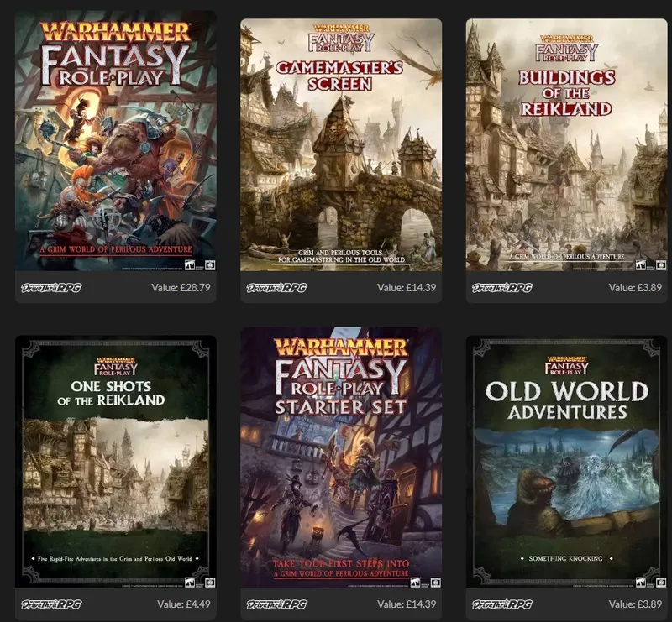The image size is (672, 622).
Task: Select Value: £3.89 under Buildings of the Reikland
Action: tap(635, 287)
